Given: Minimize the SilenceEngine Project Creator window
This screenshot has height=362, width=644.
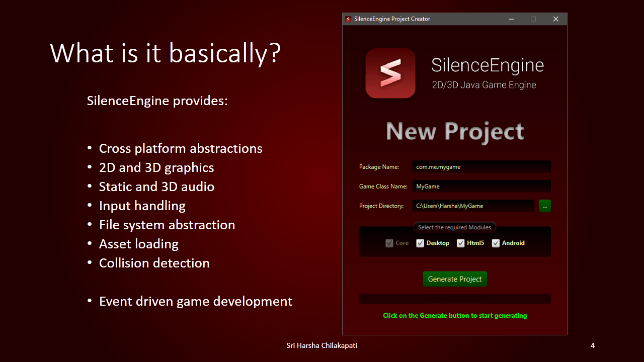Looking at the screenshot, I should [511, 19].
